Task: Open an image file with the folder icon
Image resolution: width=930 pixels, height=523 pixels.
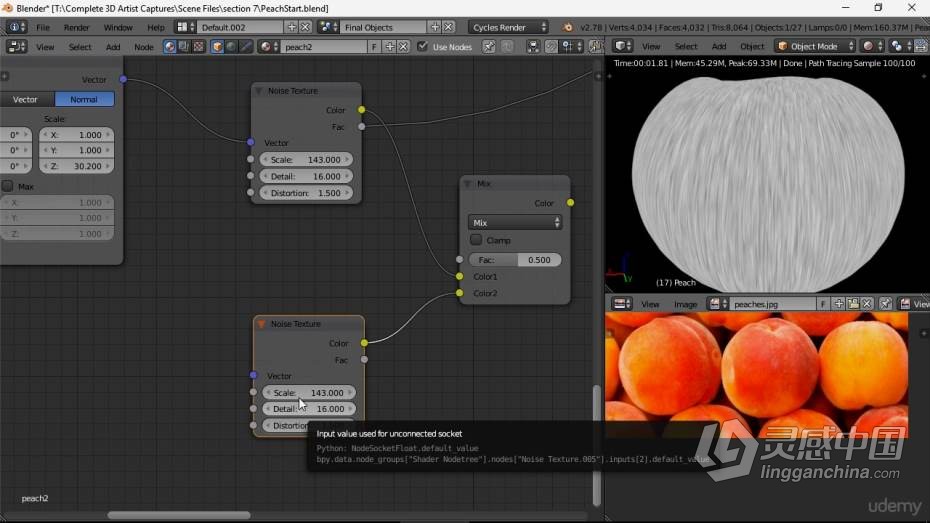Action: point(853,304)
